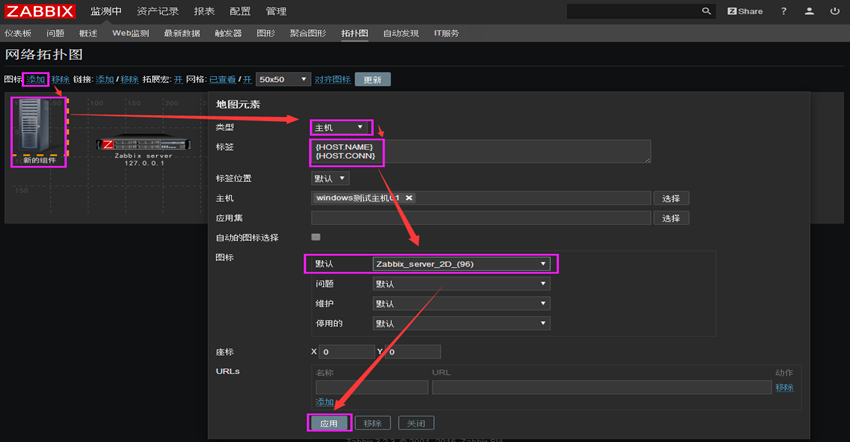Click 网格 已查看 link

[222, 79]
